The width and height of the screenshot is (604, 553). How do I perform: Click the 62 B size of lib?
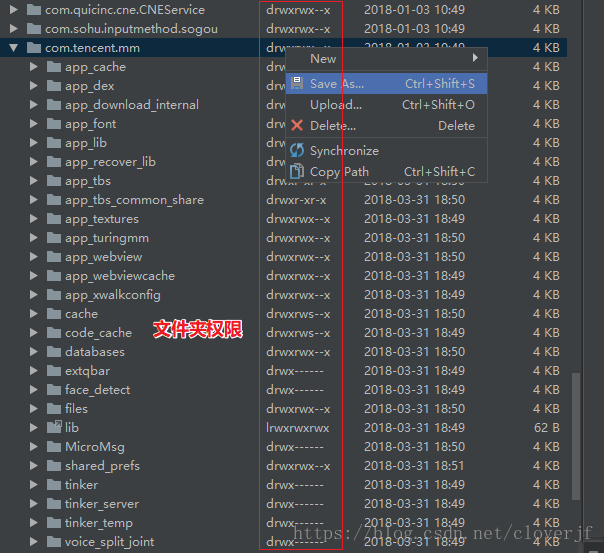[x=546, y=428]
